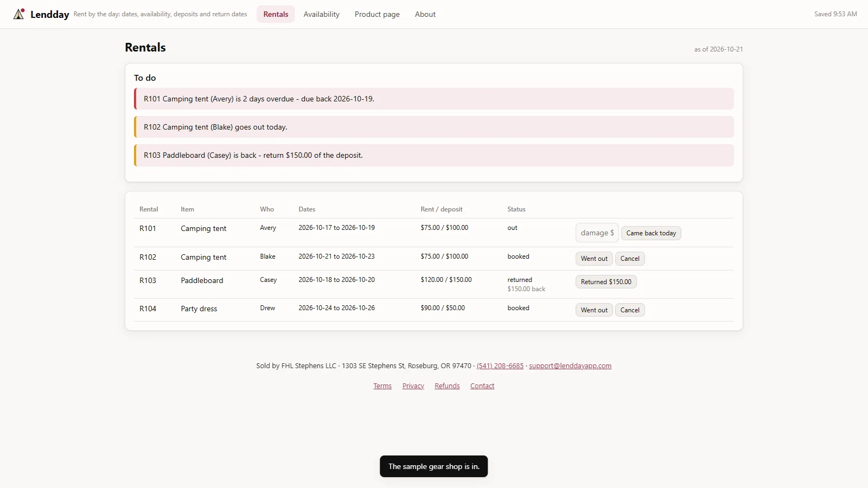Open the Product page tab

(x=377, y=14)
